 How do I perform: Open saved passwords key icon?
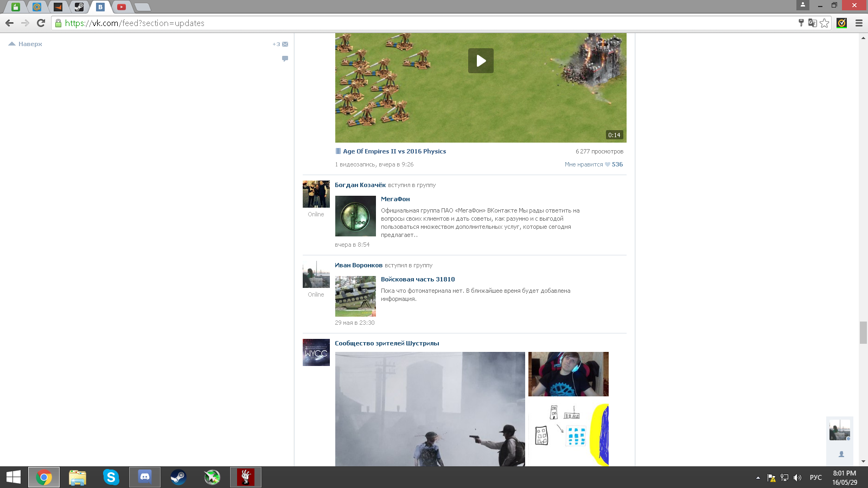pyautogui.click(x=801, y=23)
